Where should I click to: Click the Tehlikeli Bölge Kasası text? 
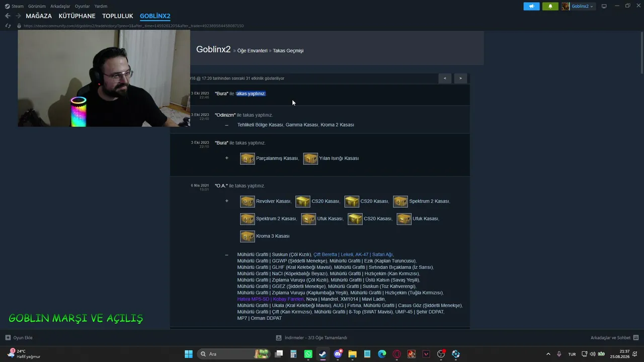[x=260, y=125]
